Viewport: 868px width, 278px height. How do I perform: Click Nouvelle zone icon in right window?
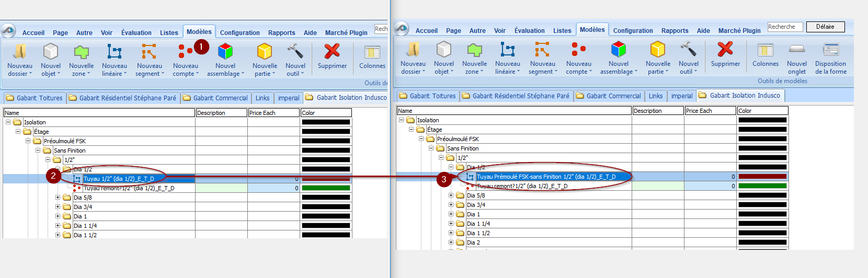474,50
